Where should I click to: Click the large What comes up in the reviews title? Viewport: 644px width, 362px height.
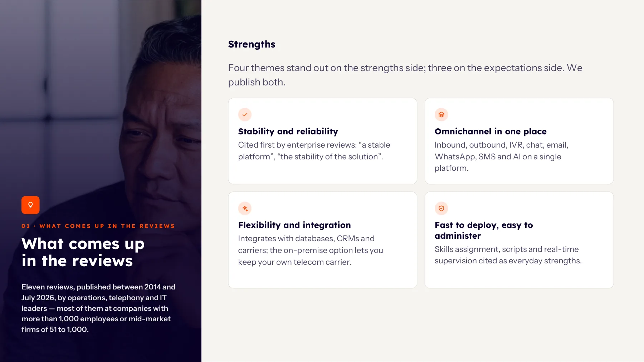tap(83, 252)
